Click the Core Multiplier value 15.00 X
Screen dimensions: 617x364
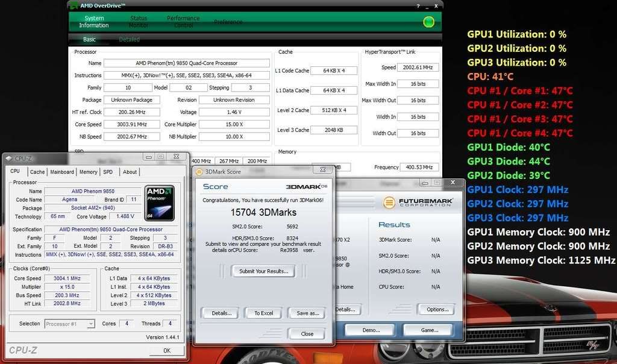(234, 124)
